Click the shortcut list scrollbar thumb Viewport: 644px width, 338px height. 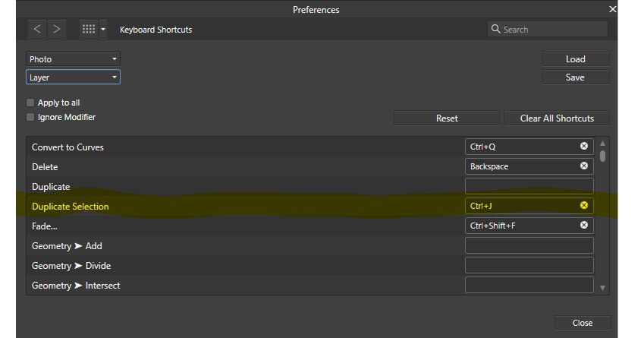point(602,156)
